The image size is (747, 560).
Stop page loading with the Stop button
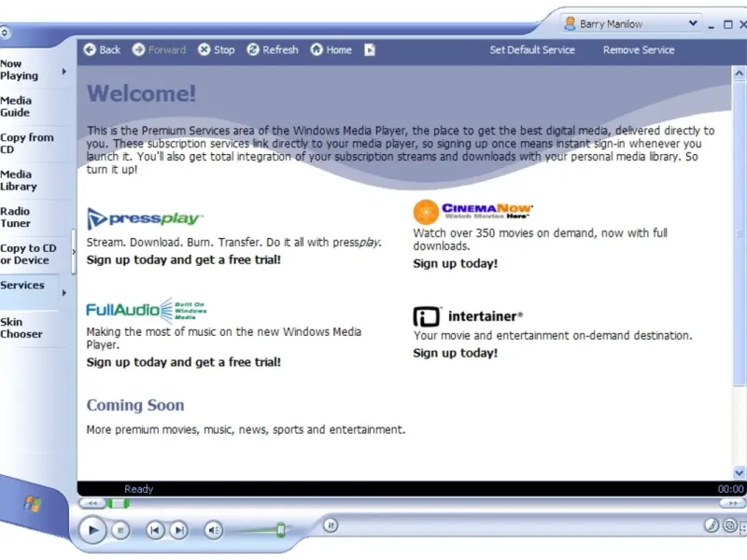click(x=217, y=49)
